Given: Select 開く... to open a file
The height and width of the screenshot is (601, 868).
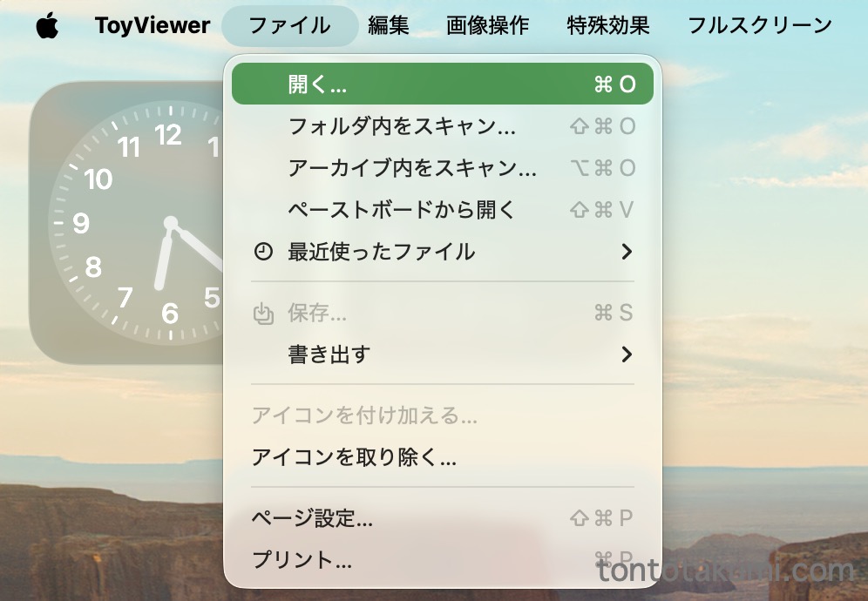Looking at the screenshot, I should (442, 84).
